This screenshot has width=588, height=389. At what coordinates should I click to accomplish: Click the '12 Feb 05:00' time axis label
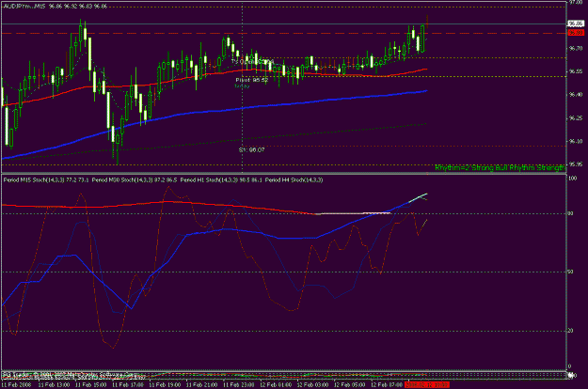point(349,385)
